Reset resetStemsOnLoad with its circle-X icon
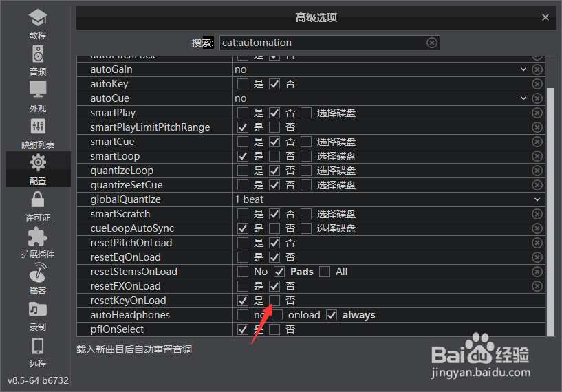The image size is (562, 392). point(537,272)
